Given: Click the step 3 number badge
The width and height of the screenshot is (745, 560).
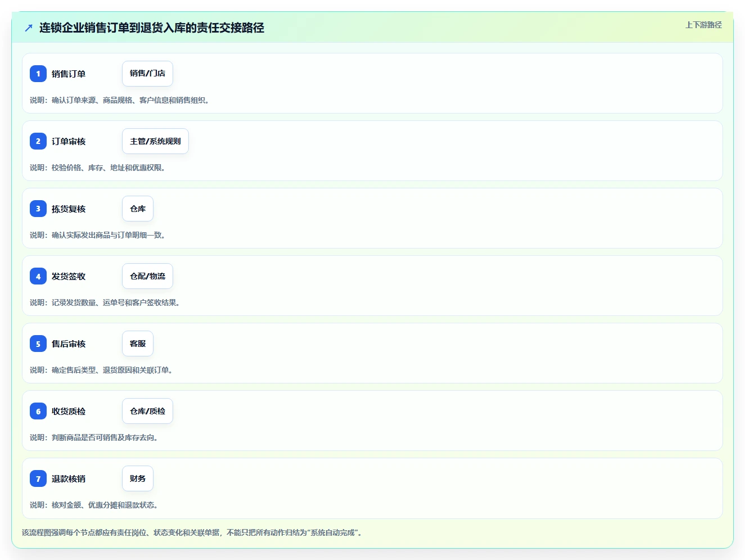Looking at the screenshot, I should coord(38,209).
